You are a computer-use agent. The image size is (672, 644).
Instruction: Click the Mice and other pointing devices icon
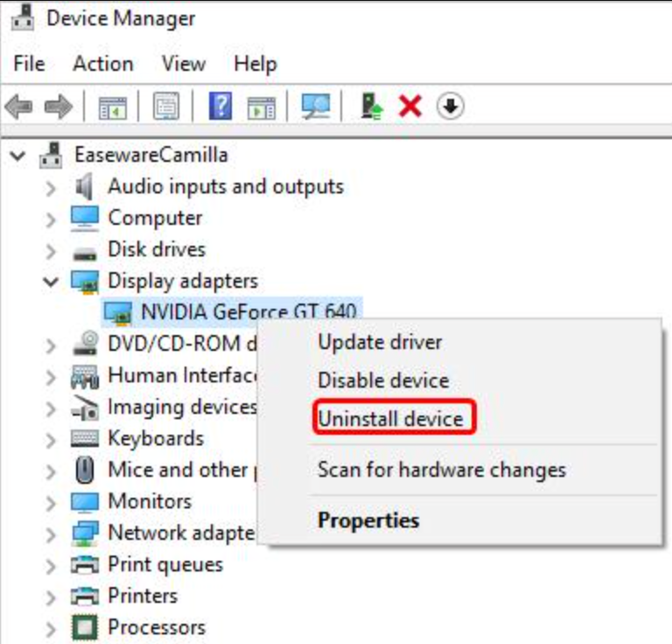tap(84, 470)
